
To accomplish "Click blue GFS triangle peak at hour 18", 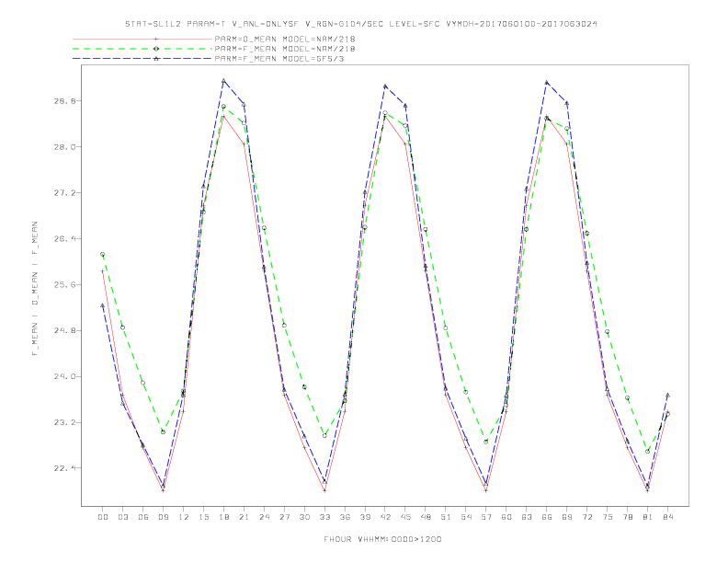I will tap(223, 81).
